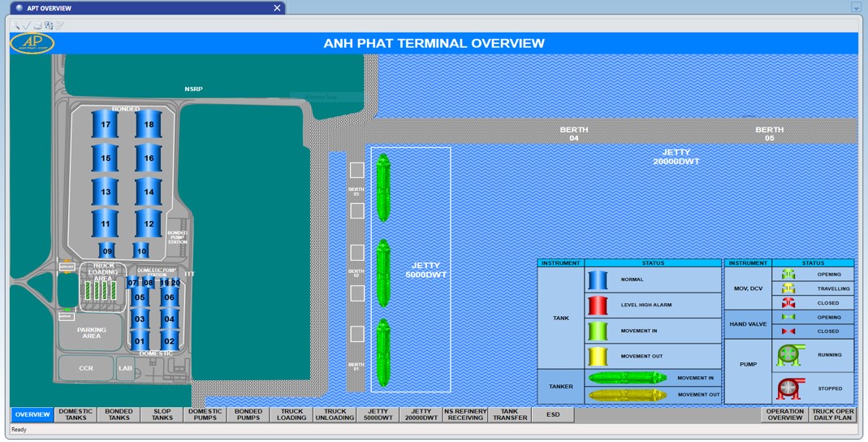Select domestic tank 04

coord(170,319)
